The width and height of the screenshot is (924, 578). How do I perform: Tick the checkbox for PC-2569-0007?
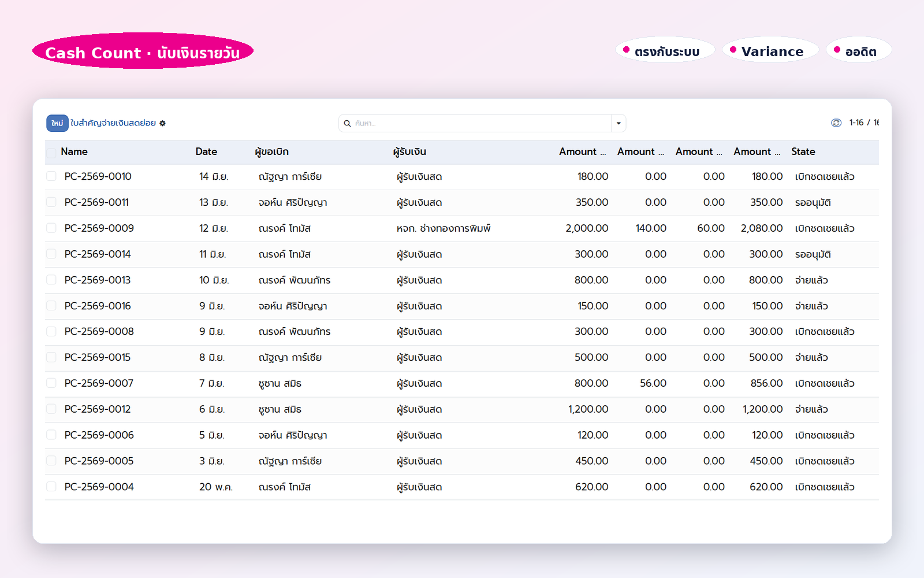click(51, 383)
